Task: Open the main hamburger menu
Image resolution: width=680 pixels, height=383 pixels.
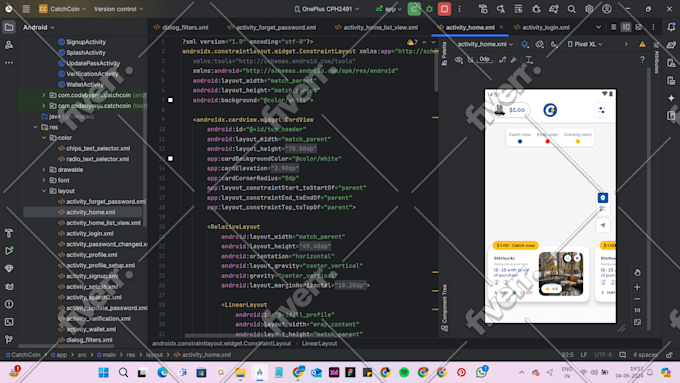Action: (26, 9)
